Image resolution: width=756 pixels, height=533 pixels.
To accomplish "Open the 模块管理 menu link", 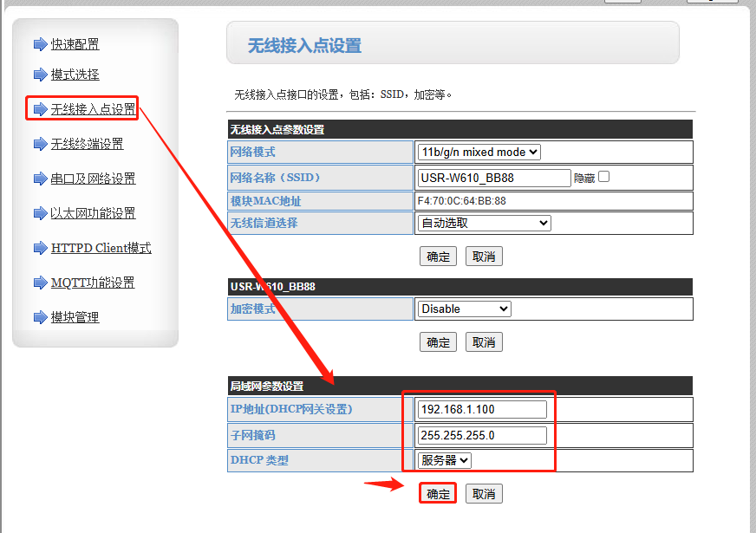I will point(75,317).
